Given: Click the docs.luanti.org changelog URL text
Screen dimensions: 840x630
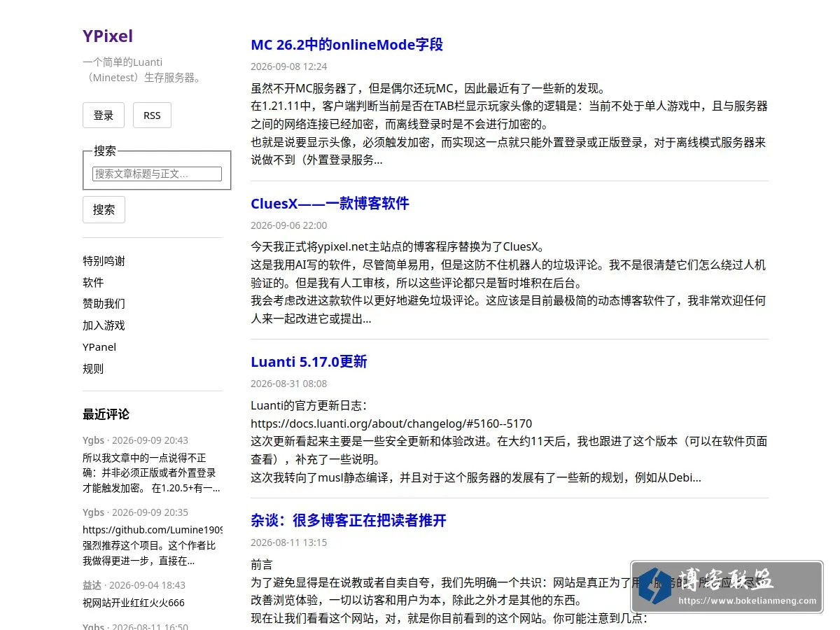Looking at the screenshot, I should pos(391,423).
